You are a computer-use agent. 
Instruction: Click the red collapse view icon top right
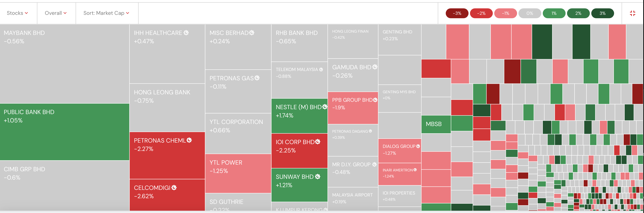click(633, 13)
